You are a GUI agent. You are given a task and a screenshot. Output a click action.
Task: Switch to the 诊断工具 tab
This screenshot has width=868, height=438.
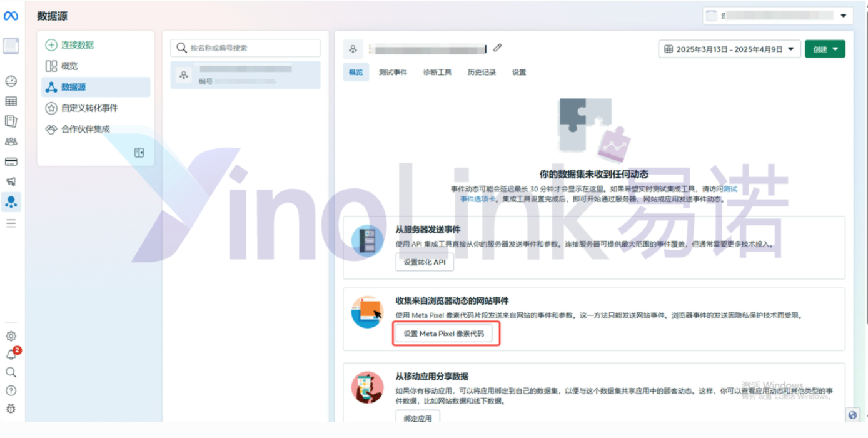[x=437, y=72]
